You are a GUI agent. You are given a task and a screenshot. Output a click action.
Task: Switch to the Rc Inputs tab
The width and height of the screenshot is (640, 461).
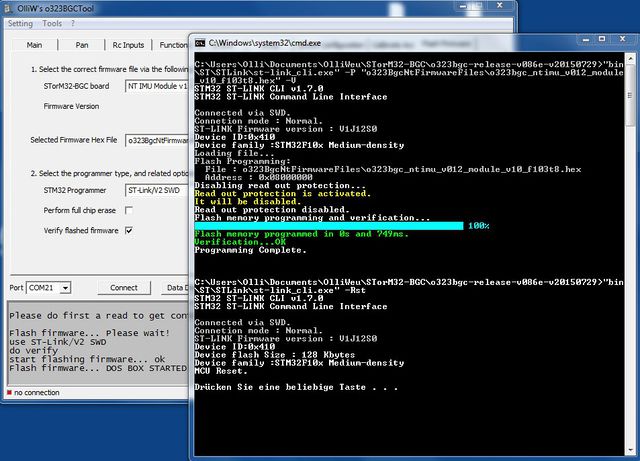coord(127,45)
